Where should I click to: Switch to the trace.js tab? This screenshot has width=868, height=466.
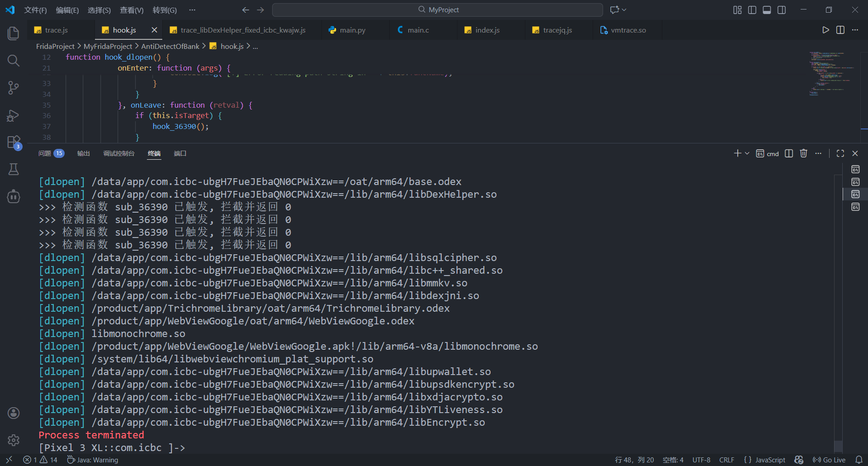pos(57,30)
